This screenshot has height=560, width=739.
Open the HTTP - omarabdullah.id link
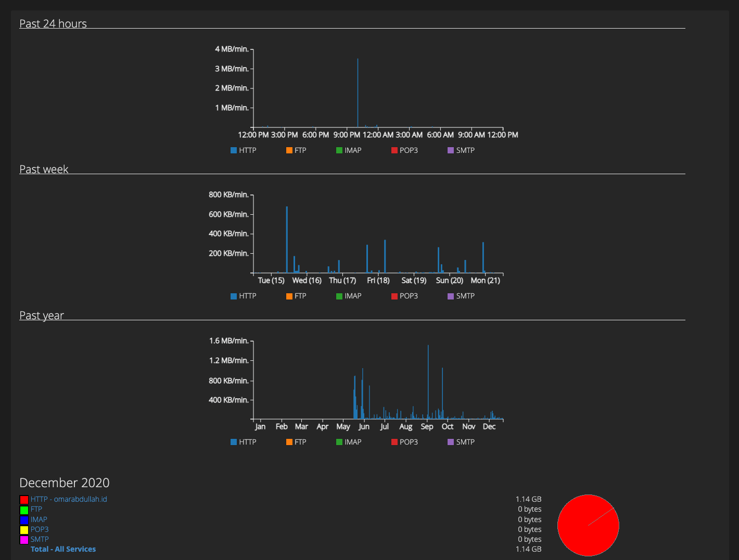68,499
